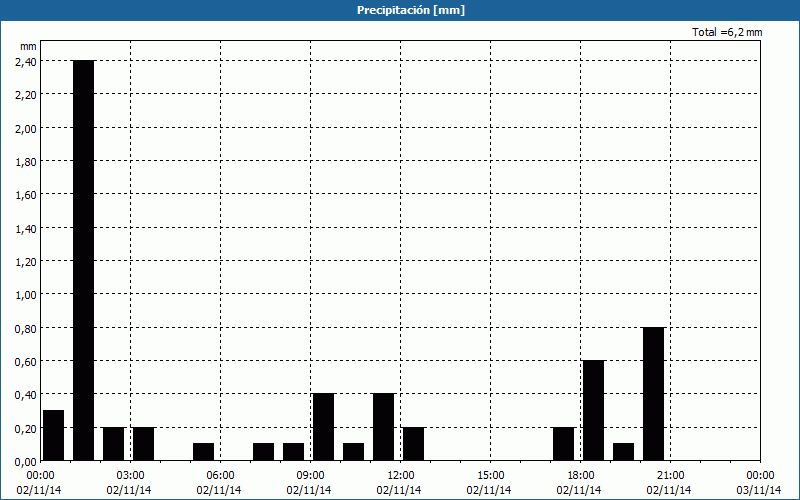This screenshot has width=800, height=500.
Task: Click the 0,30 mm bar at 00:00
Action: pos(54,435)
